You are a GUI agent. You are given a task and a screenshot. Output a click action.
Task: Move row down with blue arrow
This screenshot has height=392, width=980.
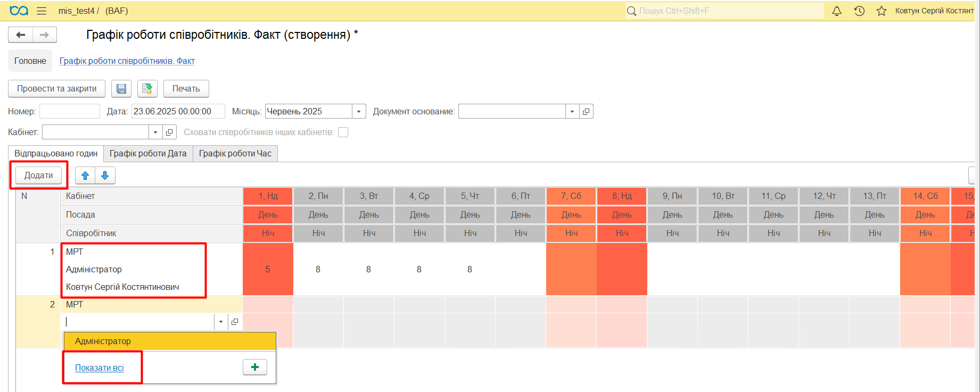[x=105, y=176]
